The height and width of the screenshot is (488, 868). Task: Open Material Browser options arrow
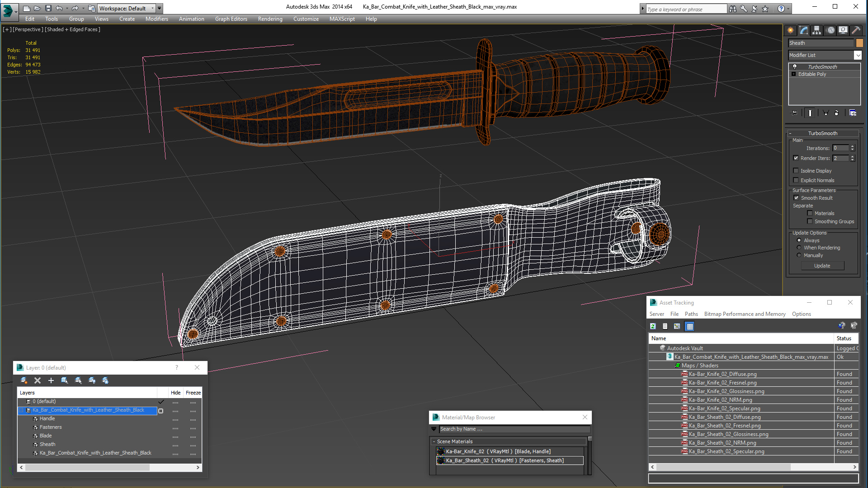tap(434, 429)
